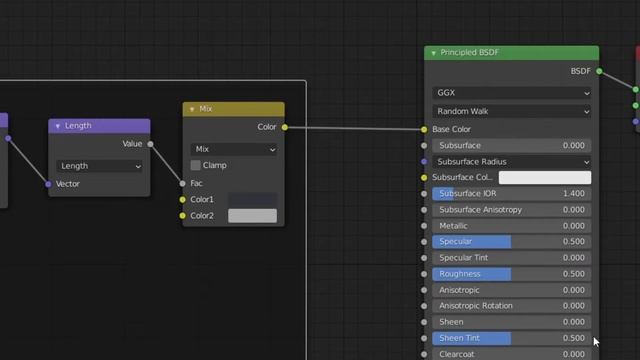
Task: Adjust the Roughness slider
Action: pyautogui.click(x=511, y=274)
